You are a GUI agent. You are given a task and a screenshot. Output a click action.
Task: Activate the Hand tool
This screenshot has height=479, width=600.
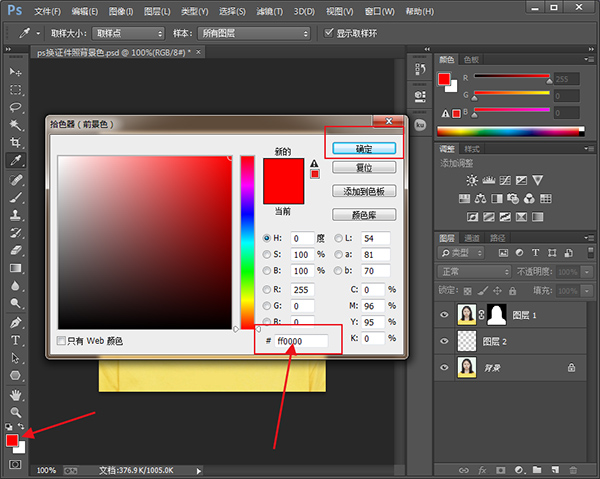pyautogui.click(x=15, y=393)
